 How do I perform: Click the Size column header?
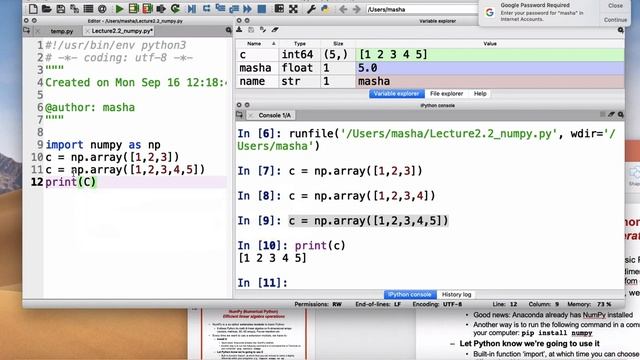[338, 44]
